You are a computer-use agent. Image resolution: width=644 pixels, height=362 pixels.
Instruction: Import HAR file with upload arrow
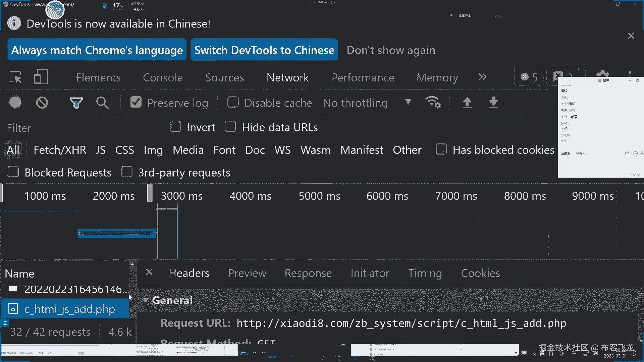pos(467,102)
